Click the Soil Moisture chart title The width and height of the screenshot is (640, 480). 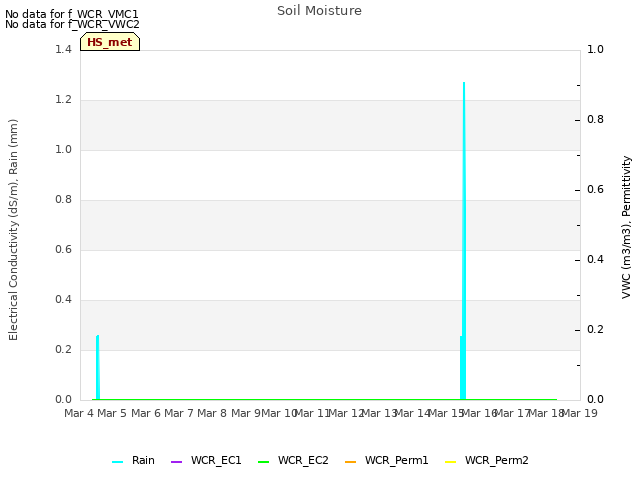pos(319,11)
